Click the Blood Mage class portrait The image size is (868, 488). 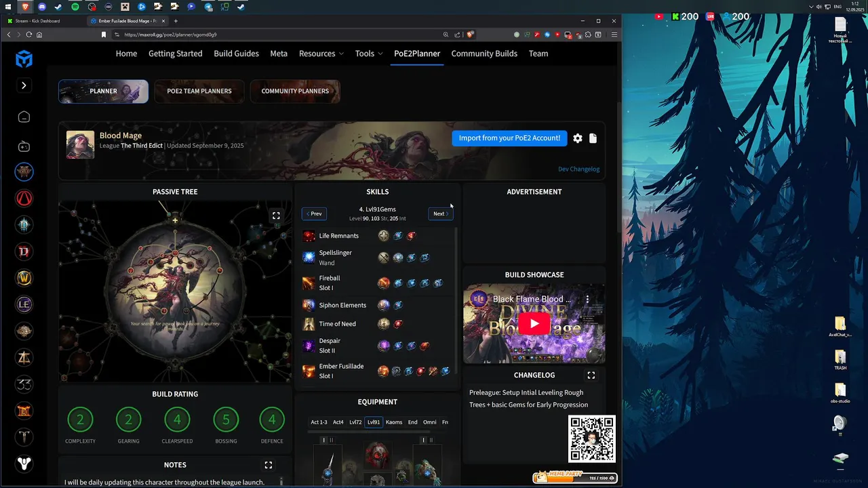coord(80,144)
